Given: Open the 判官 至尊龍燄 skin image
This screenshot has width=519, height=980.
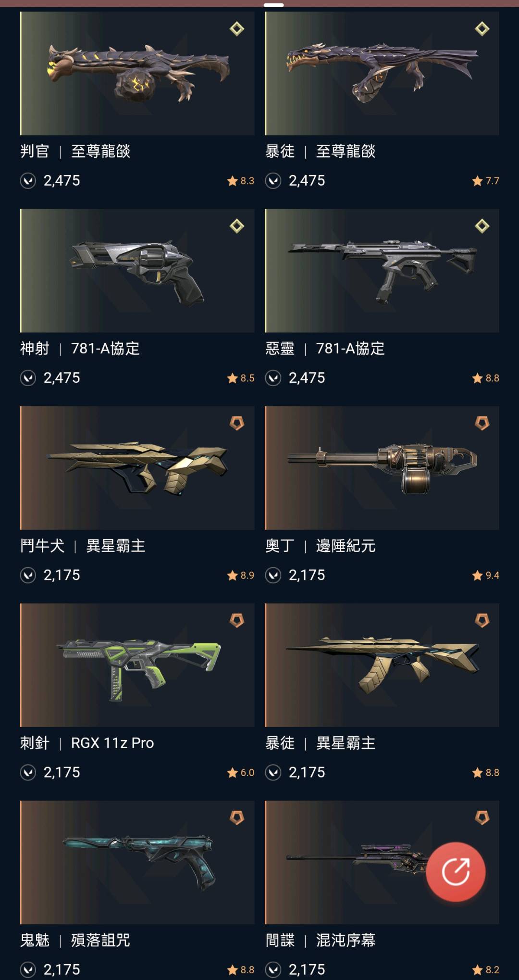Looking at the screenshot, I should (x=137, y=73).
